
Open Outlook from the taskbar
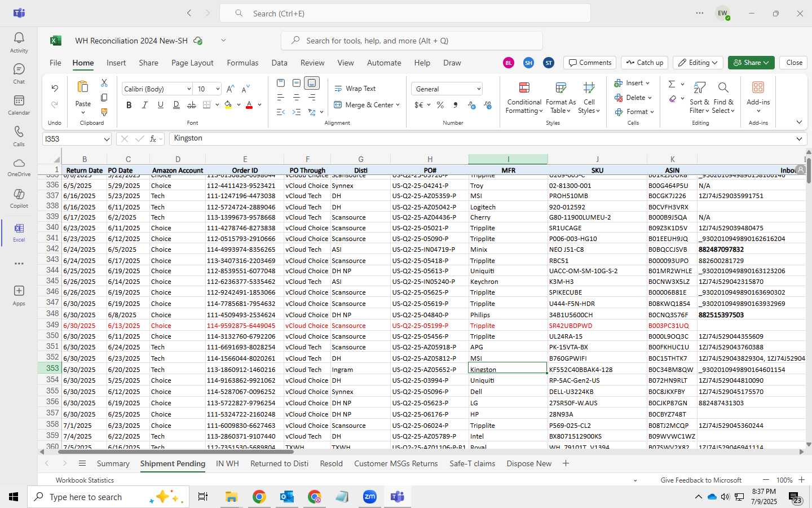[x=287, y=497]
